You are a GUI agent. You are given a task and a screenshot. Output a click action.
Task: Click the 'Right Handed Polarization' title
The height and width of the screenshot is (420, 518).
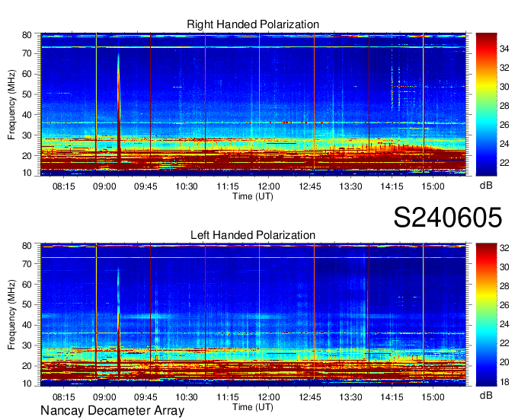(253, 24)
